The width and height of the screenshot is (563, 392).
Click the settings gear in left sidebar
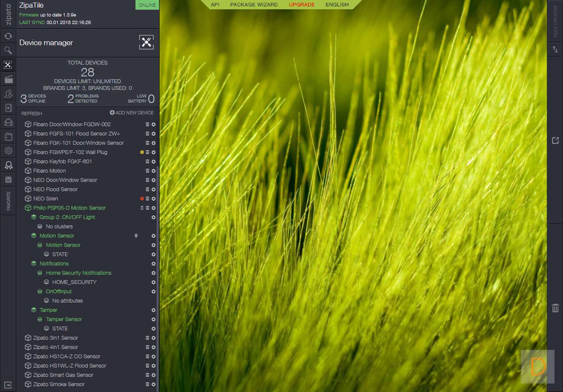click(x=8, y=151)
